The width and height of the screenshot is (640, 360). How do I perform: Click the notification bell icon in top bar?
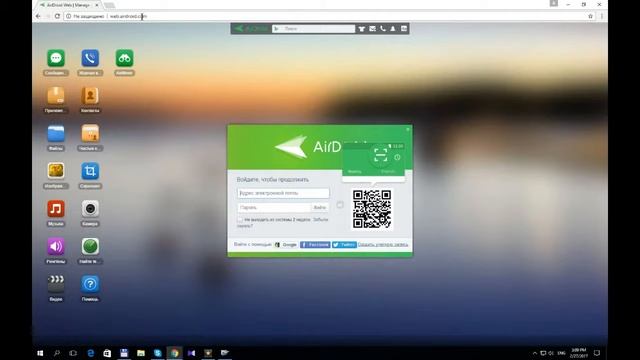[393, 29]
